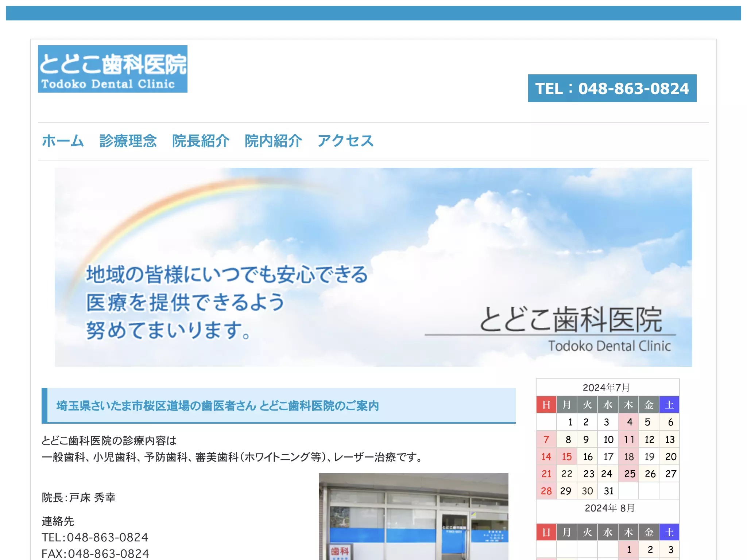Click the とどこ歯科医院の診療内容は line
The width and height of the screenshot is (747, 560).
point(109,440)
